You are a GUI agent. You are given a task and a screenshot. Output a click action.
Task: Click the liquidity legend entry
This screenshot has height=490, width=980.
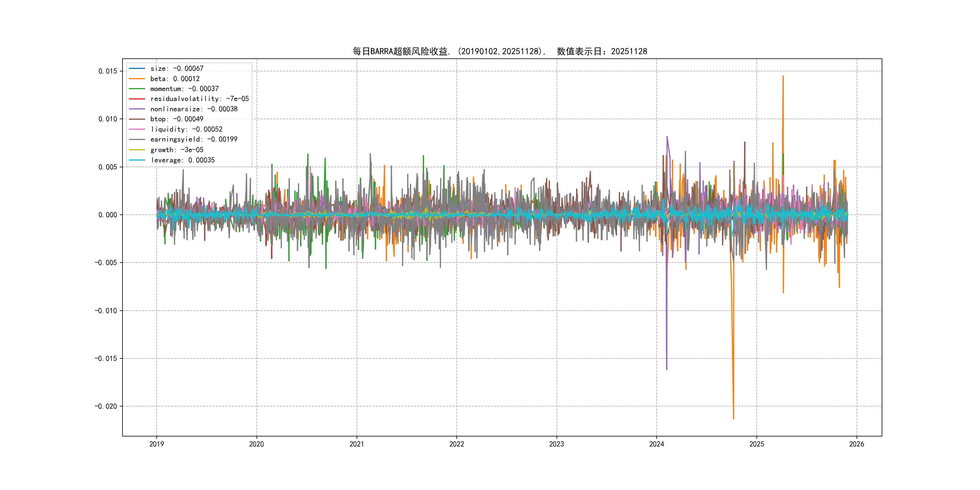(186, 129)
